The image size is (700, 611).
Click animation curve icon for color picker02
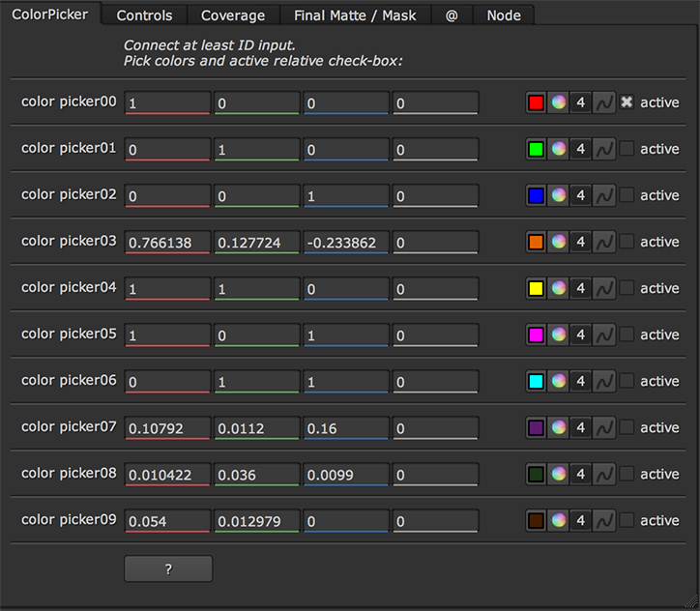(x=603, y=195)
